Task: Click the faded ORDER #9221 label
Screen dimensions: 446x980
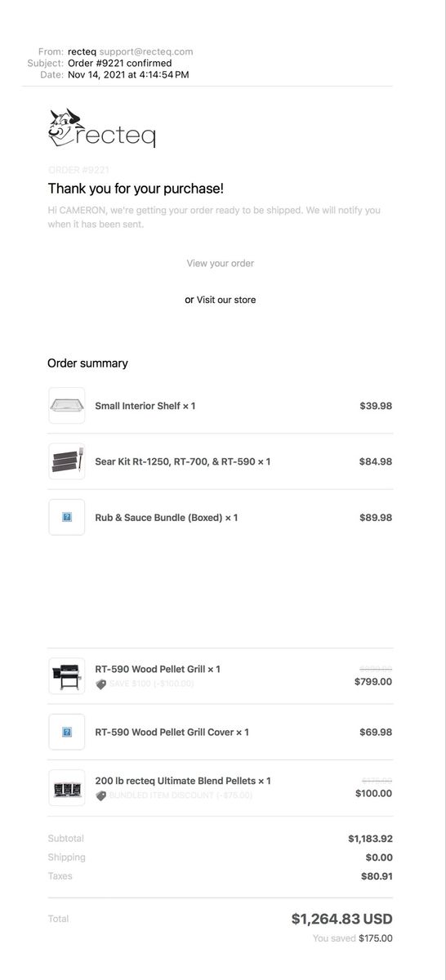Action: click(x=78, y=170)
